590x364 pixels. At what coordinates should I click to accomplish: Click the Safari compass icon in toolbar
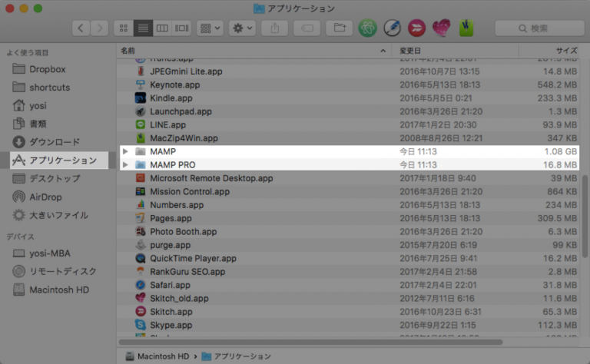(392, 28)
